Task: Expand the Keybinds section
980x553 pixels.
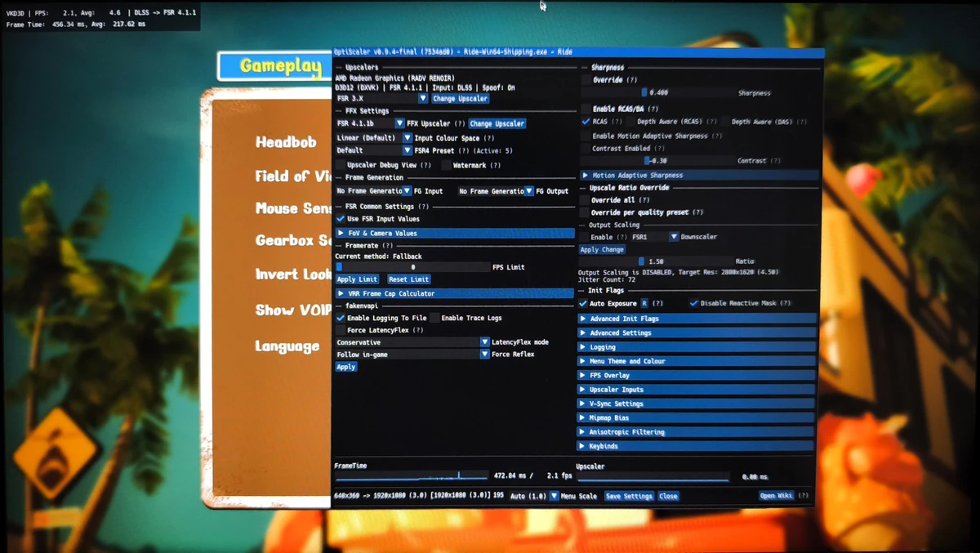Action: click(696, 446)
